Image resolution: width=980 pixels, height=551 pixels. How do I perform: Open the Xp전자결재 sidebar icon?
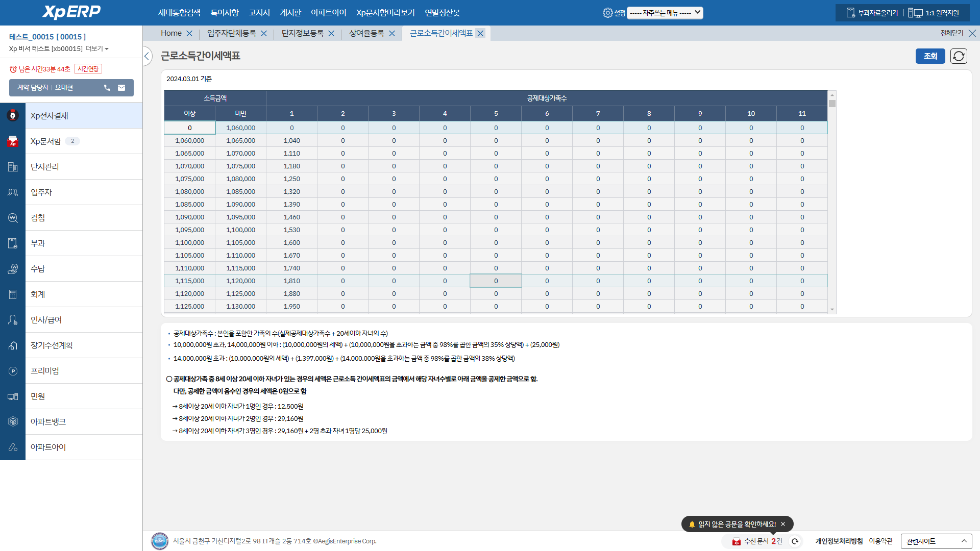(x=13, y=116)
